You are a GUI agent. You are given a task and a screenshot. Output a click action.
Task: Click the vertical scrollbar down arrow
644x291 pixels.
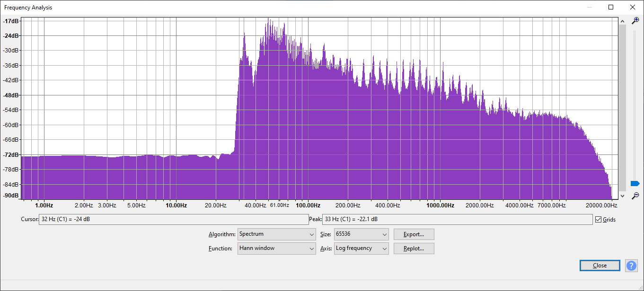[x=622, y=195]
